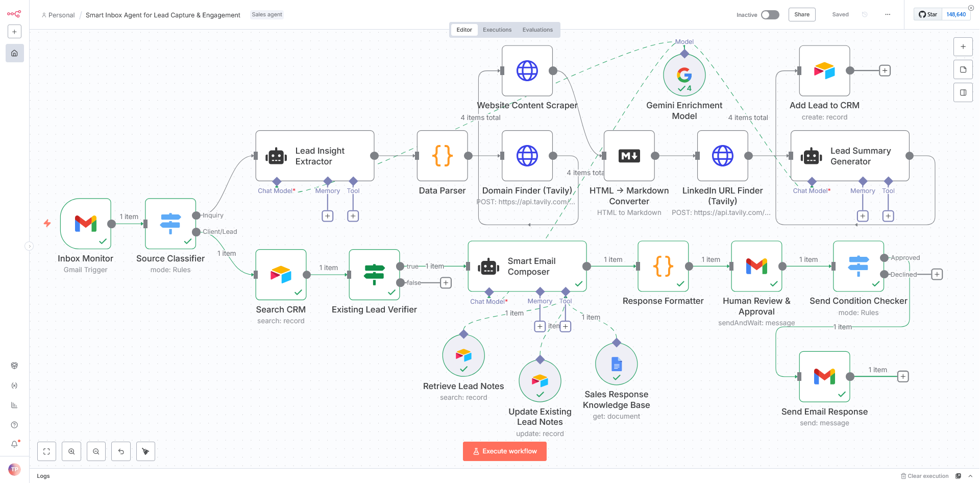Fit the workflow to view
The height and width of the screenshot is (483, 980).
click(x=46, y=451)
